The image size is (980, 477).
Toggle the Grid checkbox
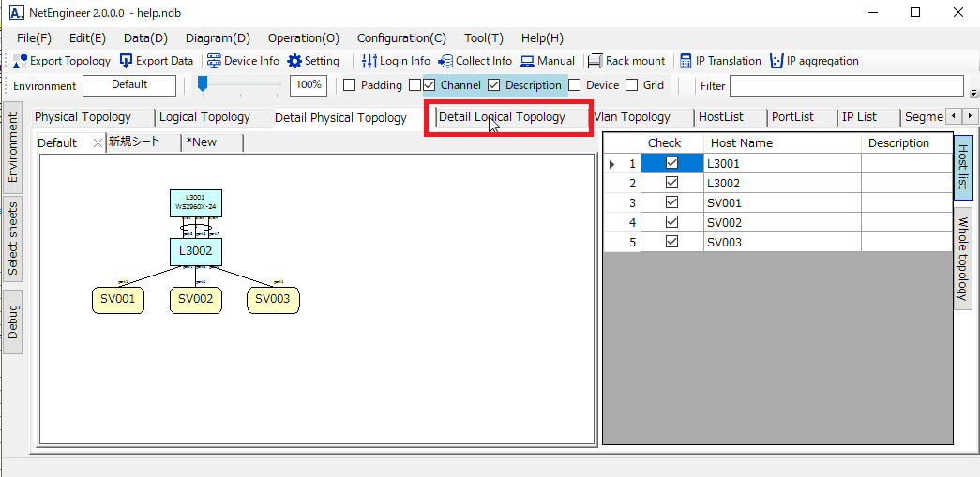coord(632,85)
